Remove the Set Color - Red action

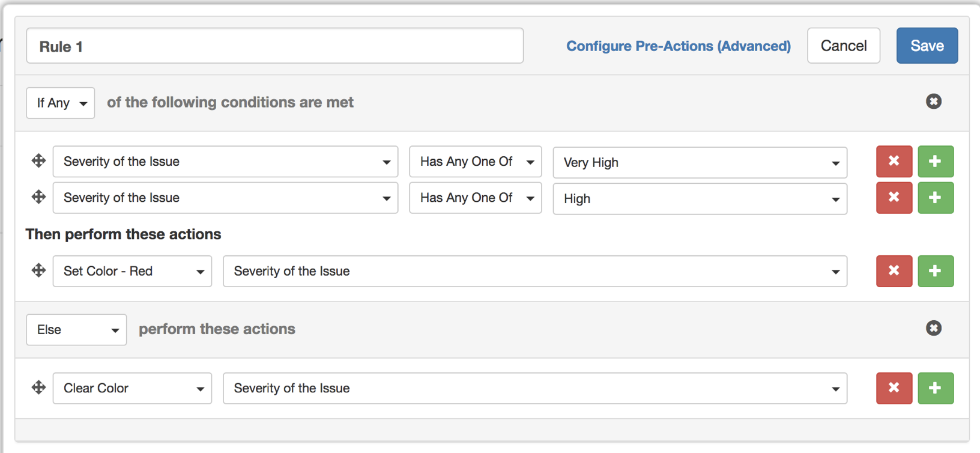coord(894,271)
